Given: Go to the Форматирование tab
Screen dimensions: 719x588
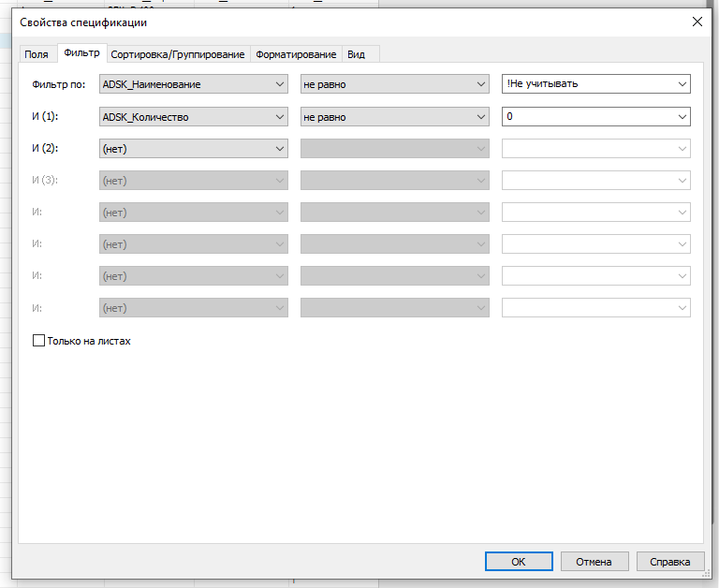Looking at the screenshot, I should tap(296, 54).
